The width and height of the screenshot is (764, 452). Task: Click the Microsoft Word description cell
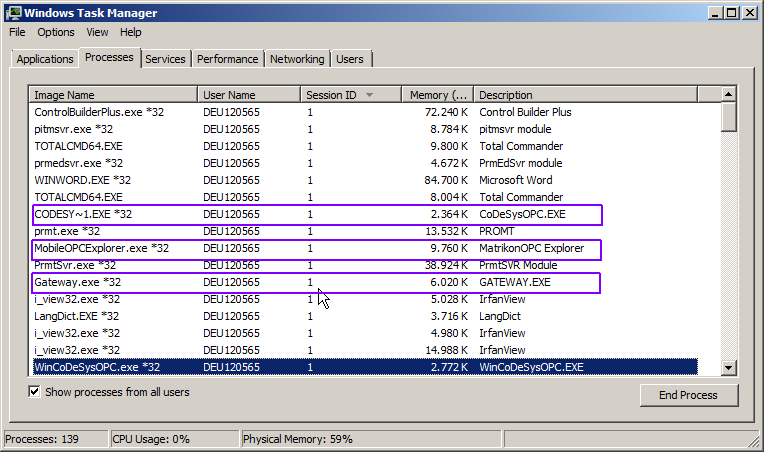click(x=516, y=180)
